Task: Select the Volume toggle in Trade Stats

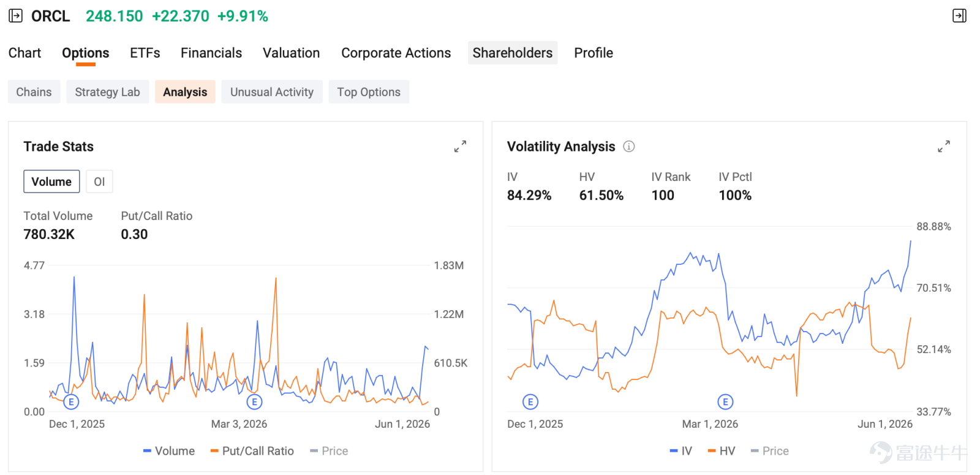Action: 51,181
